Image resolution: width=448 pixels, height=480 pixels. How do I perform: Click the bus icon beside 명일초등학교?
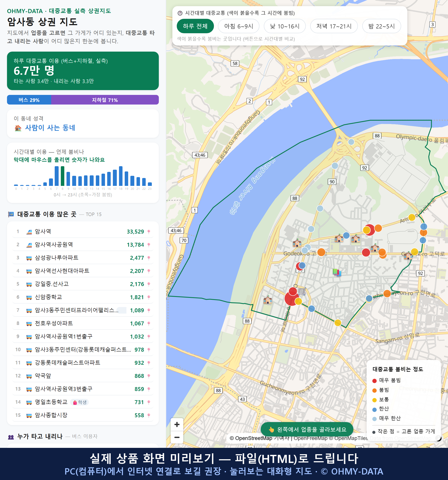click(x=29, y=402)
